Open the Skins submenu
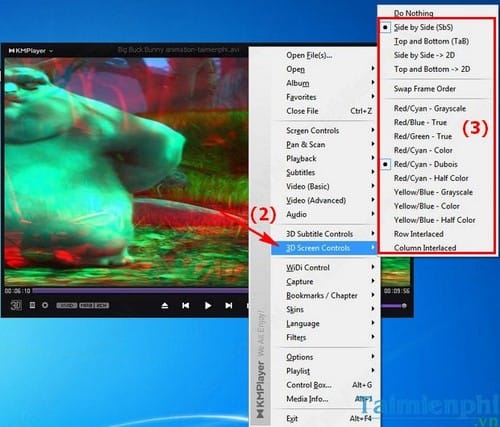500x427 pixels. 324,310
